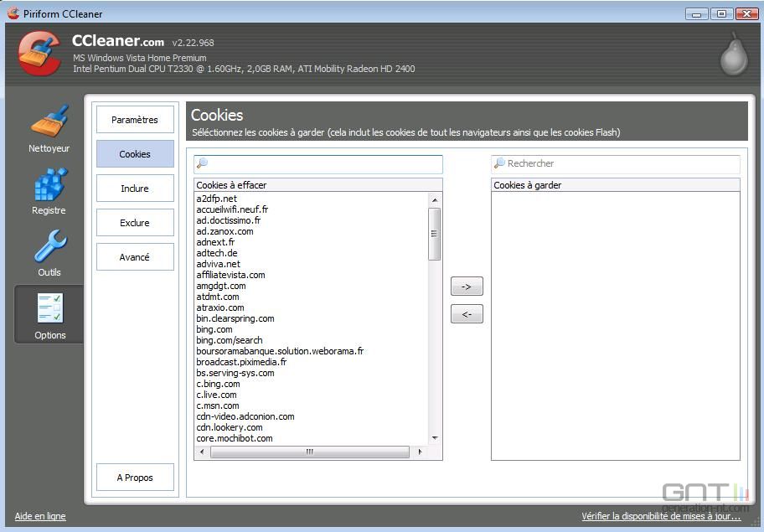The image size is (764, 532).
Task: Click the vertical scrollbar down arrow
Action: pyautogui.click(x=435, y=438)
